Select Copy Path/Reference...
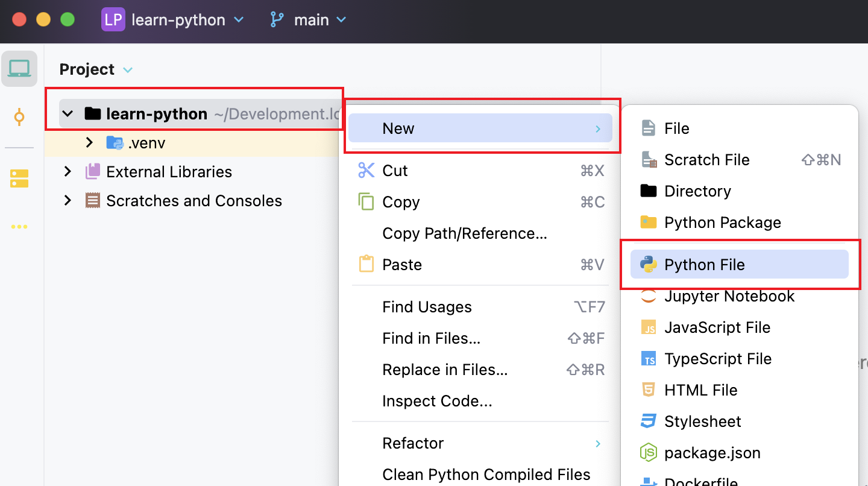 click(x=480, y=233)
